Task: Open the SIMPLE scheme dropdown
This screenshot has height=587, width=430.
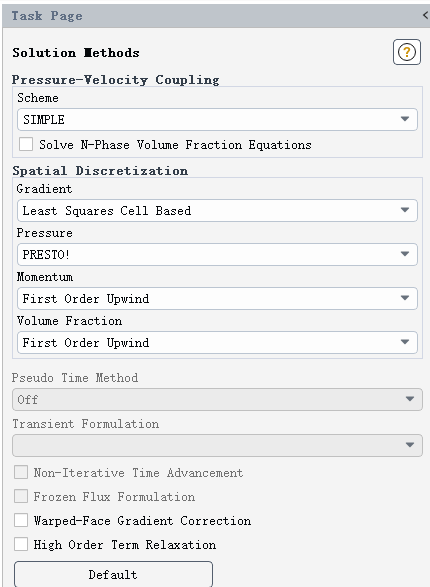Action: [x=217, y=120]
